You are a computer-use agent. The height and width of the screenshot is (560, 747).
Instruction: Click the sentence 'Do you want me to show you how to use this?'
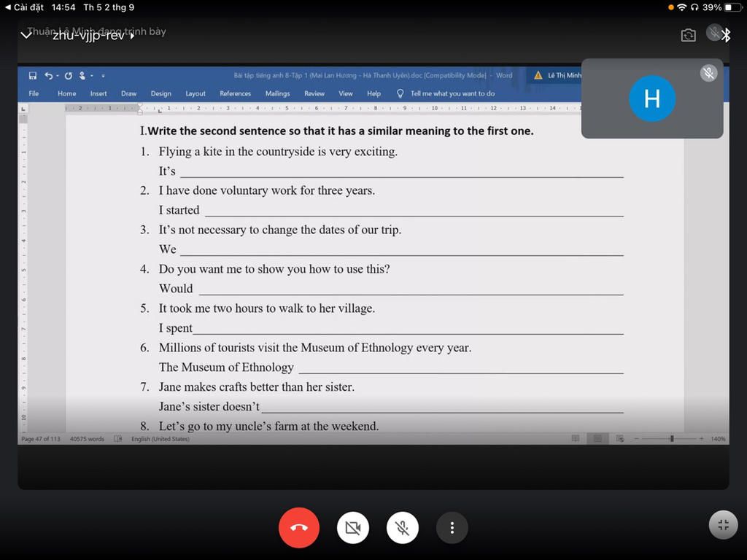(x=274, y=269)
